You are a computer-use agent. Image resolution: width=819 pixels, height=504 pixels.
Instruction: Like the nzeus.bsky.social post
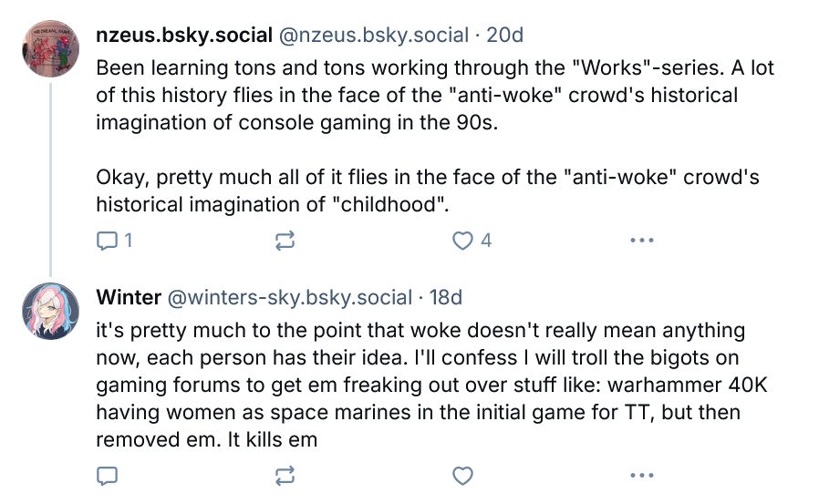[462, 241]
